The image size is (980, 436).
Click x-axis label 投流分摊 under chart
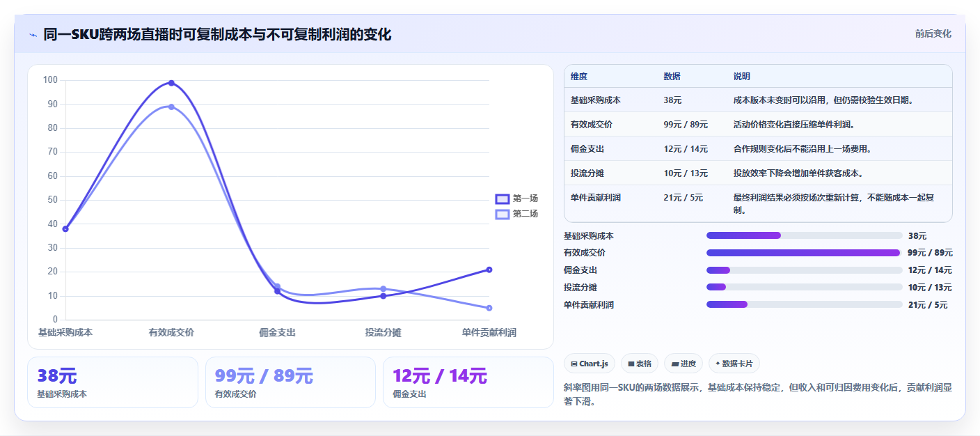coord(383,333)
